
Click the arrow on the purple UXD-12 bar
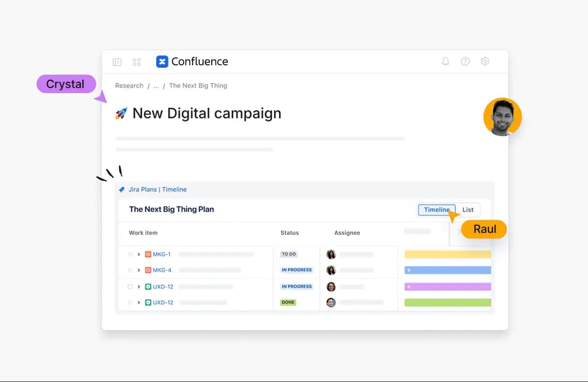coord(409,286)
